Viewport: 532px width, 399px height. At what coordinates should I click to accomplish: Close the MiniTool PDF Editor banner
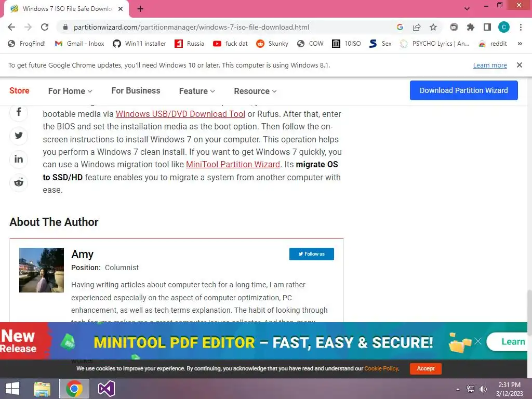[478, 341]
